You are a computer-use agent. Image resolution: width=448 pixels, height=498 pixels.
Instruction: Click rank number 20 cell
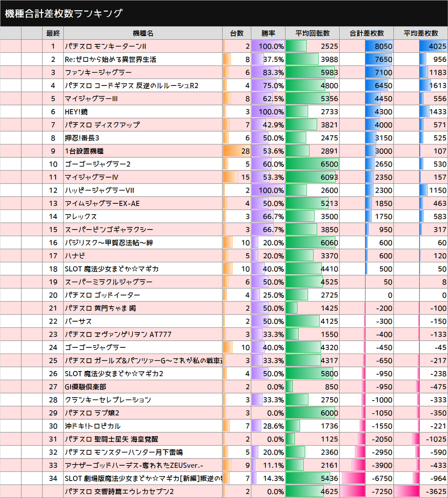[x=53, y=295]
